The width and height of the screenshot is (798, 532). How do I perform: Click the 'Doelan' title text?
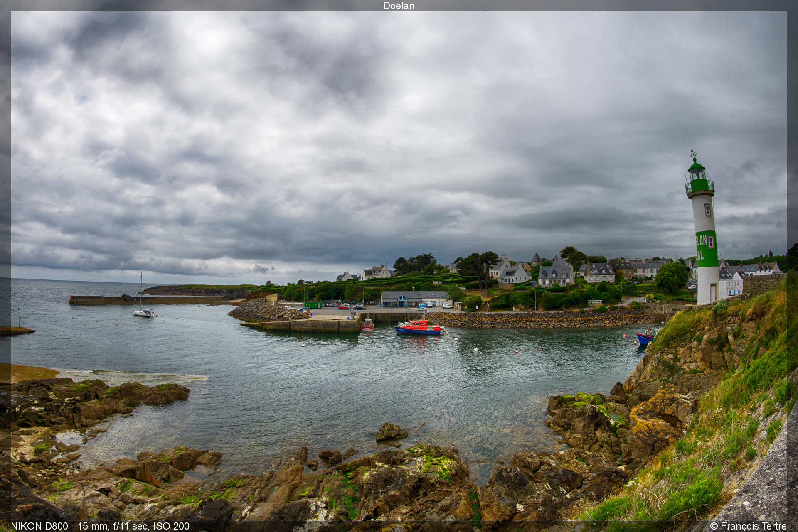(399, 6)
